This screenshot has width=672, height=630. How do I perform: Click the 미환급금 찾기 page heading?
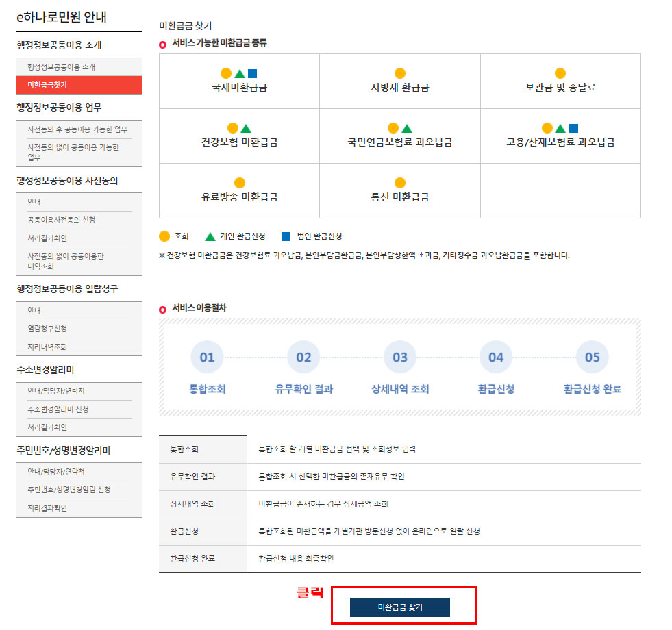click(186, 26)
